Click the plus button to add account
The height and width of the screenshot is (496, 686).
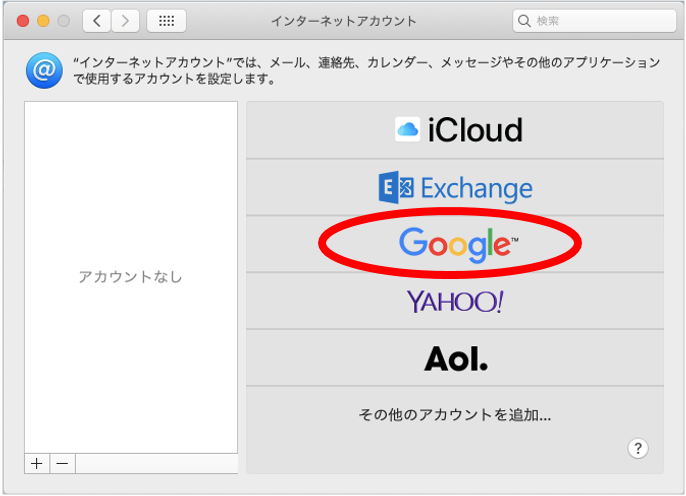37,464
